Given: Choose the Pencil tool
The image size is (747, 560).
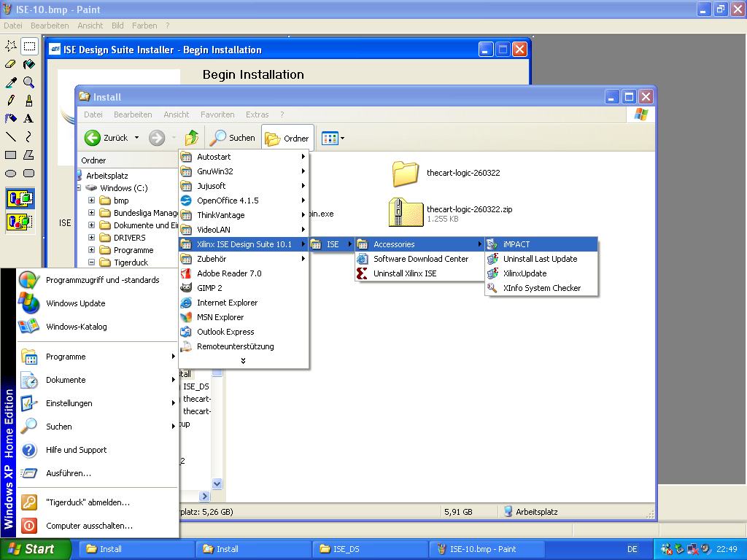Looking at the screenshot, I should click(x=11, y=101).
